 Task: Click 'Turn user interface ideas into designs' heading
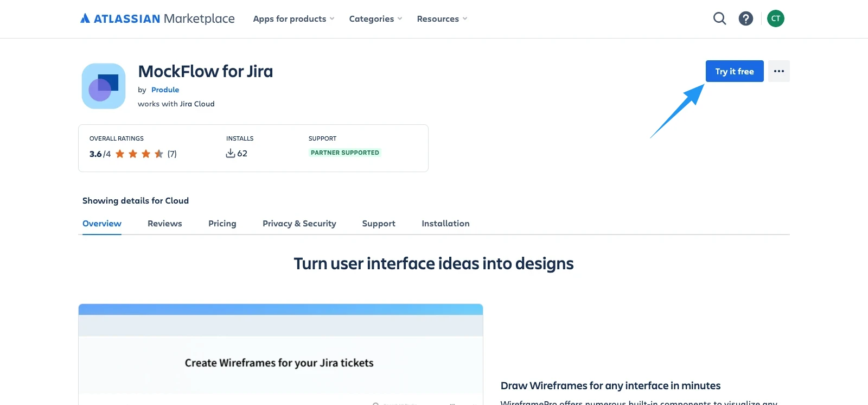coord(433,264)
